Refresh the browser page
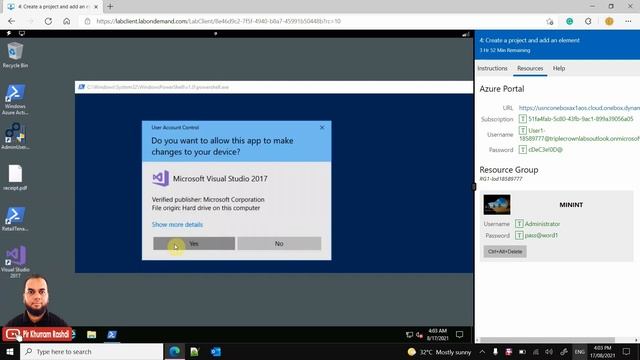The height and width of the screenshot is (360, 640). click(48, 21)
